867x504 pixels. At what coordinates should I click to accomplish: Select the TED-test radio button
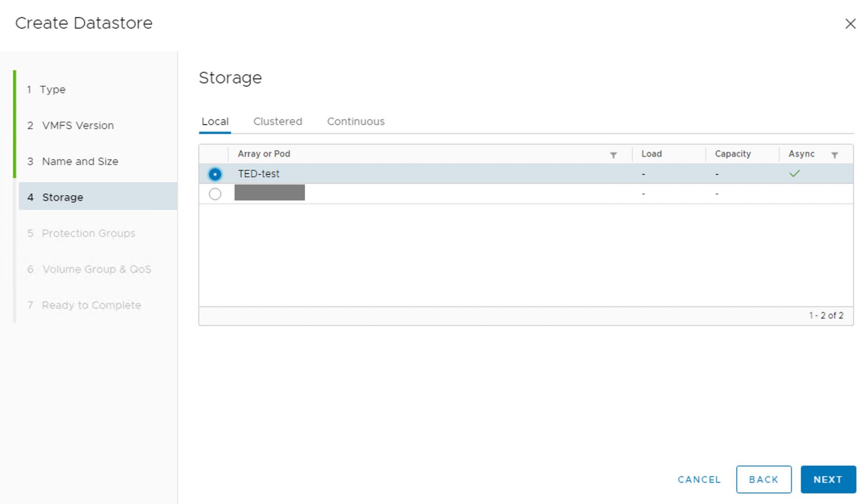click(215, 174)
